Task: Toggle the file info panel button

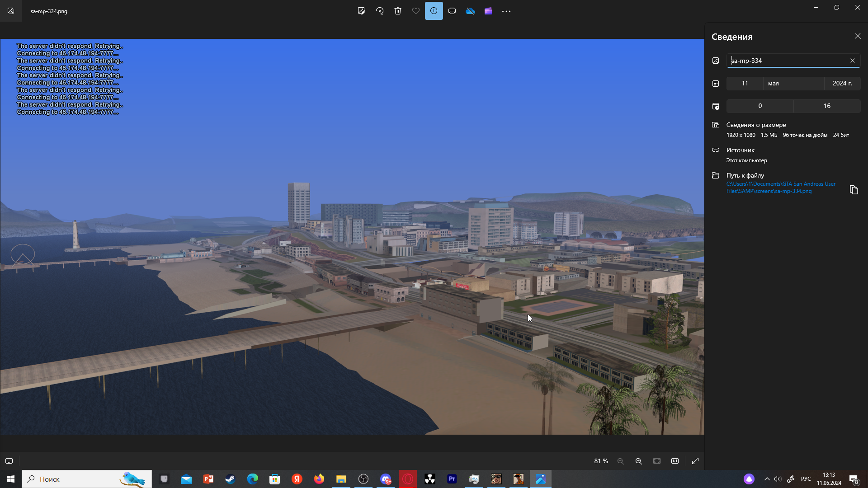Action: 434,11
